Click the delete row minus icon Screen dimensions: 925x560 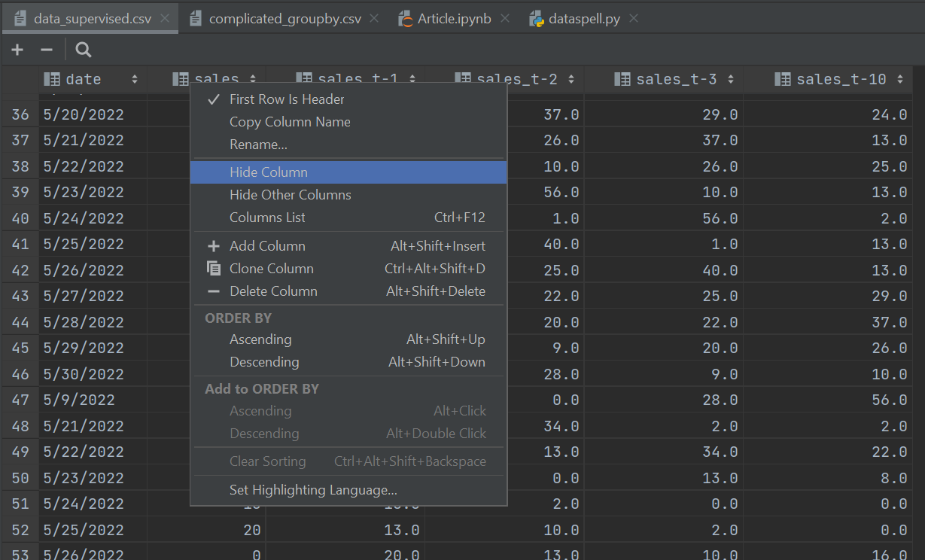point(46,50)
